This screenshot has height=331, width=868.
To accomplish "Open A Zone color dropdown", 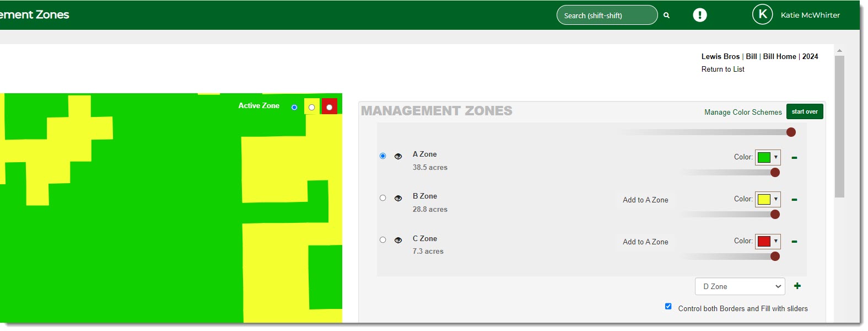I will 768,157.
